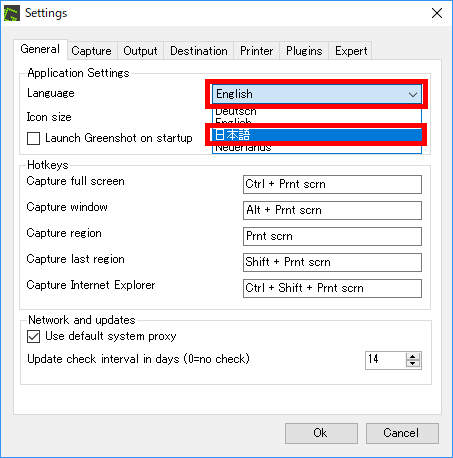Select 日本語 from the language list

[317, 135]
